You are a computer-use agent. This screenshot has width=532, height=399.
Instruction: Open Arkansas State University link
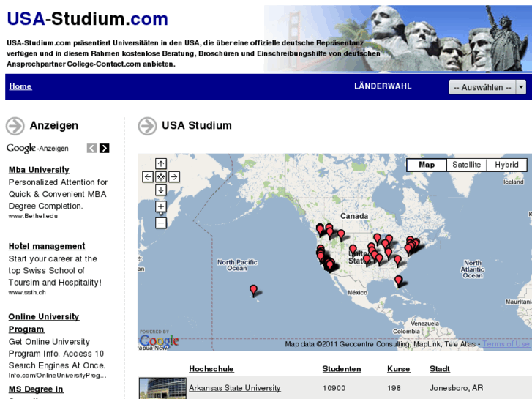click(x=235, y=388)
